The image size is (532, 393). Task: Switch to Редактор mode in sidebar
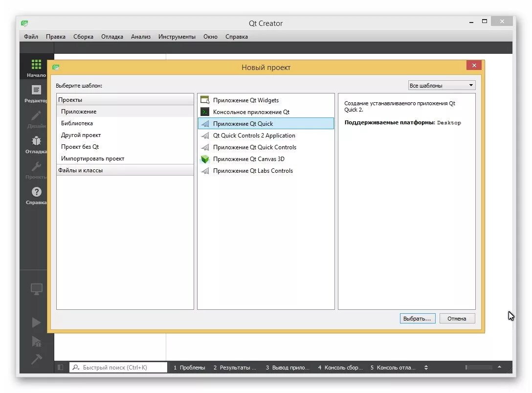[36, 94]
